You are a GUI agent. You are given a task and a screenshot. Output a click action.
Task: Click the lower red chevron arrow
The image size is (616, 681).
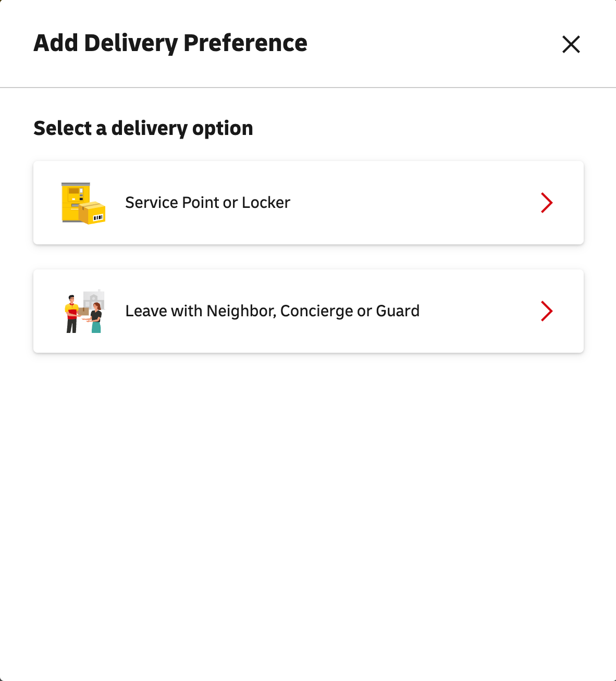point(547,311)
